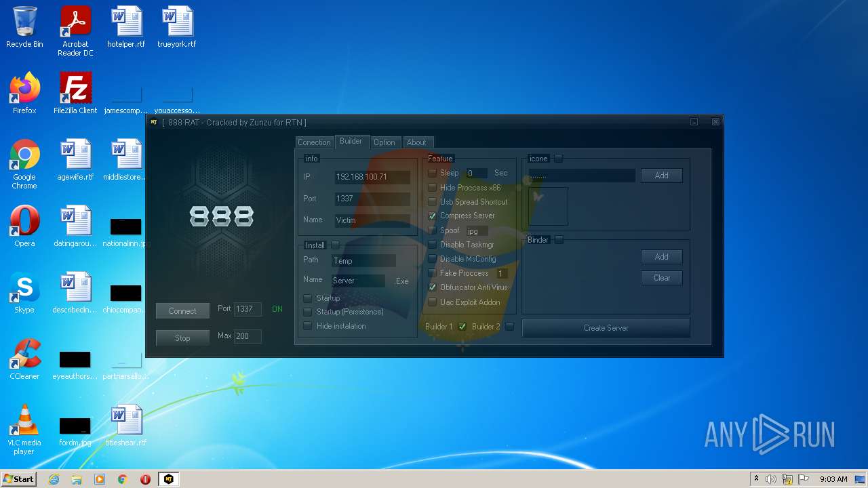Open Windows Media Player in taskbar
Image resolution: width=868 pixels, height=488 pixels.
pos(100,479)
